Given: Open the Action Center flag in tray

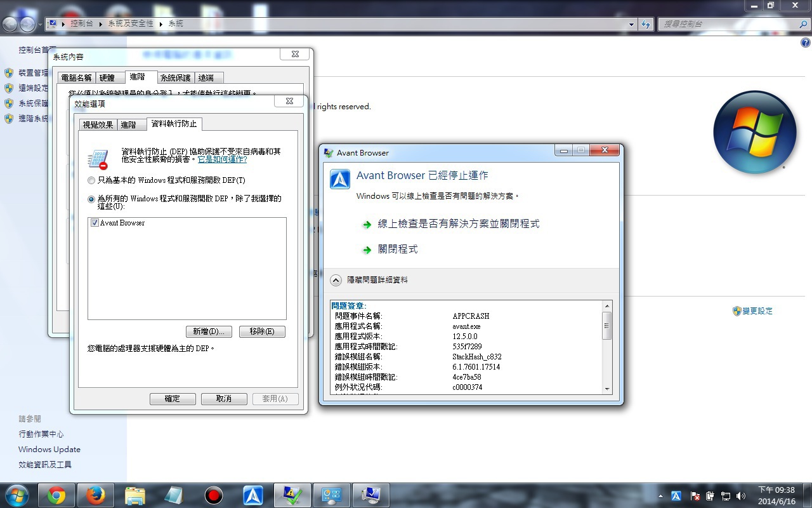Looking at the screenshot, I should click(695, 496).
